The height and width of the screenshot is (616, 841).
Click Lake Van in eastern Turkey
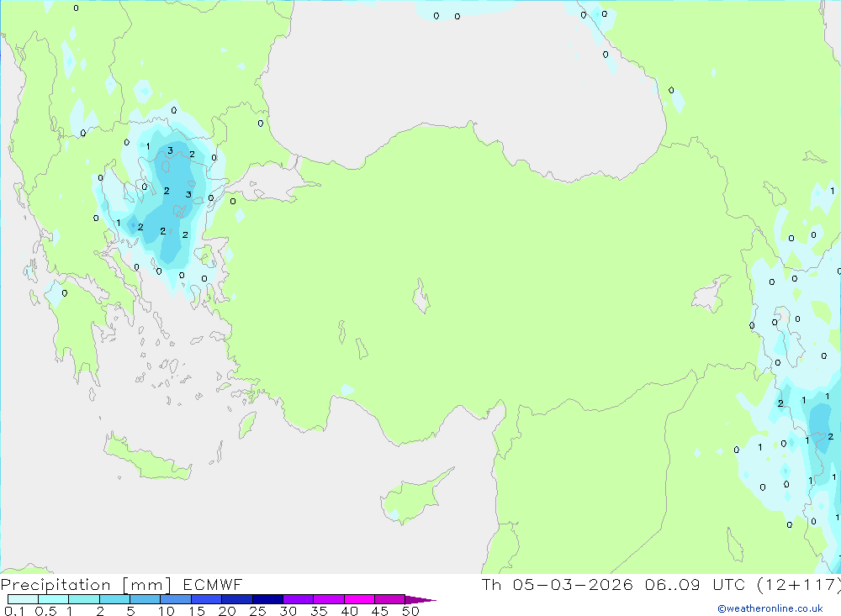[x=709, y=295]
